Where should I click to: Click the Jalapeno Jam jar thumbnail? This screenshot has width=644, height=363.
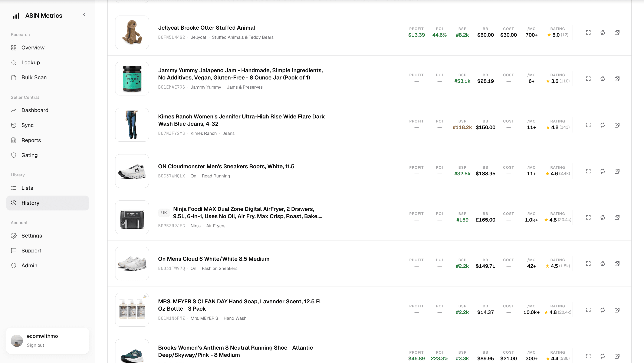[132, 79]
